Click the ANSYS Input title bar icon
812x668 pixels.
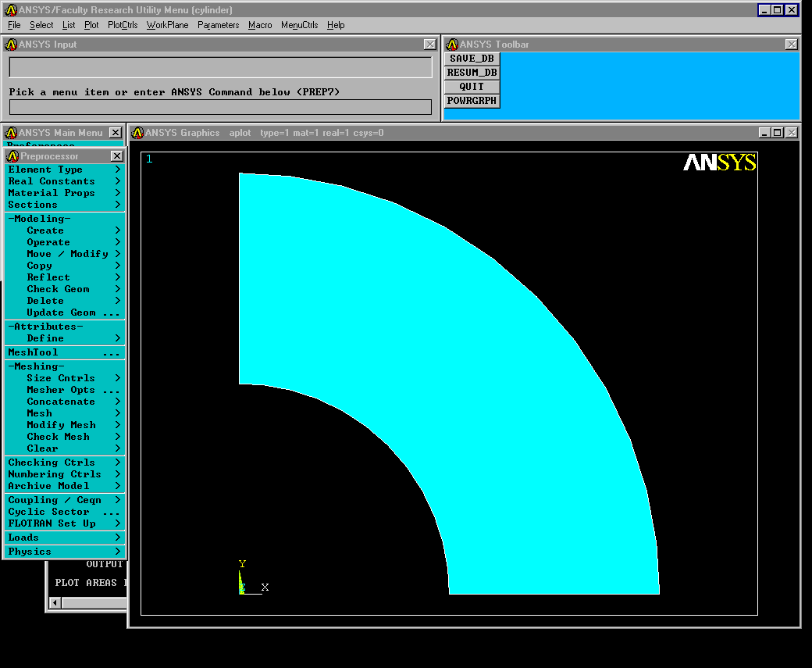tap(11, 45)
